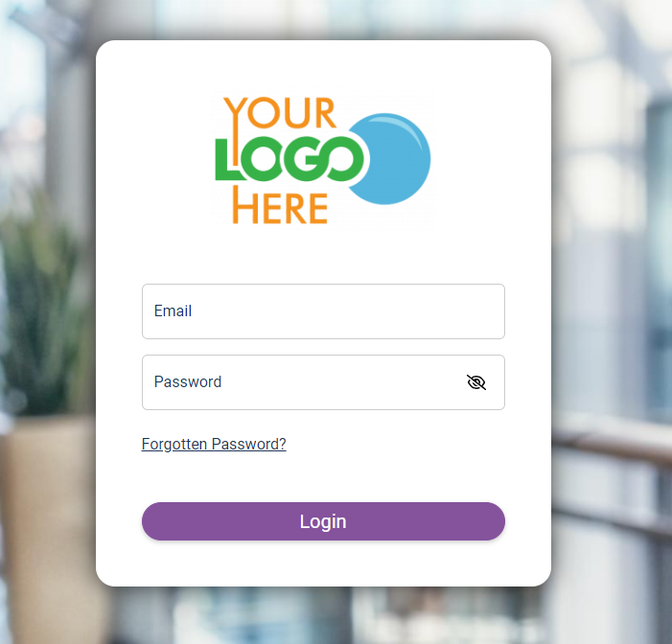Viewport: 672px width, 644px height.
Task: Click the orange YOUR text in logo
Action: coord(279,112)
